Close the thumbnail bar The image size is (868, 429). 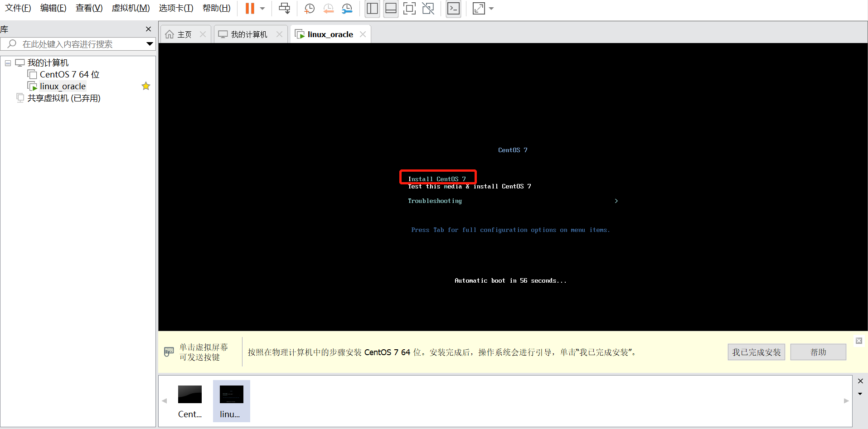pos(860,381)
